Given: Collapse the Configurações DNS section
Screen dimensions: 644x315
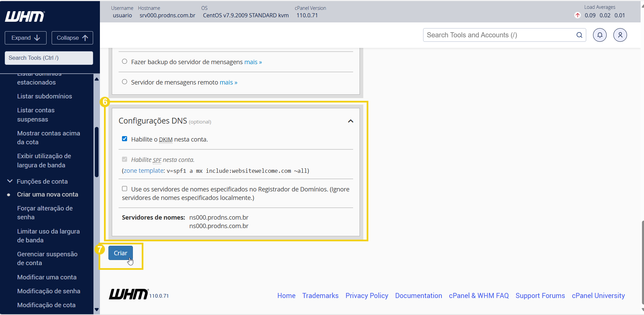Looking at the screenshot, I should tap(351, 121).
